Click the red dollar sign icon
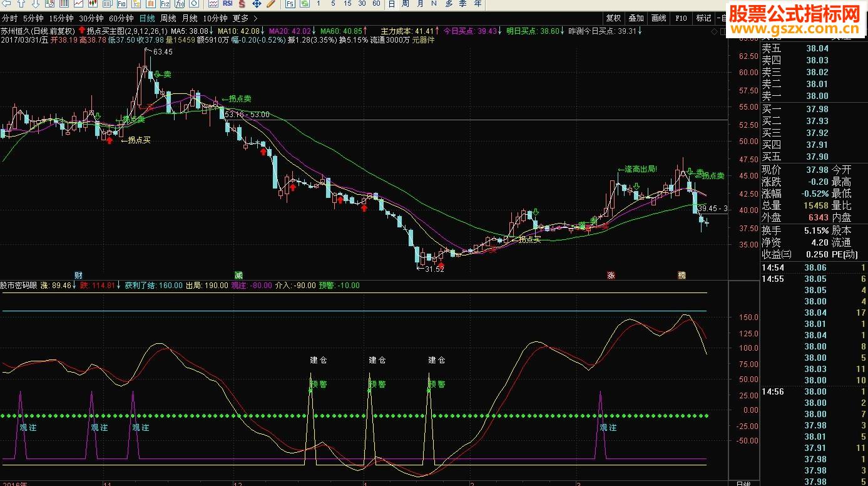The height and width of the screenshot is (486, 868). [242, 4]
